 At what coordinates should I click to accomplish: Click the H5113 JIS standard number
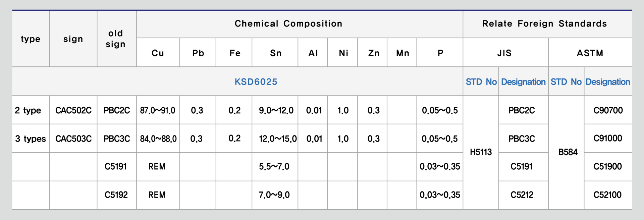(481, 152)
